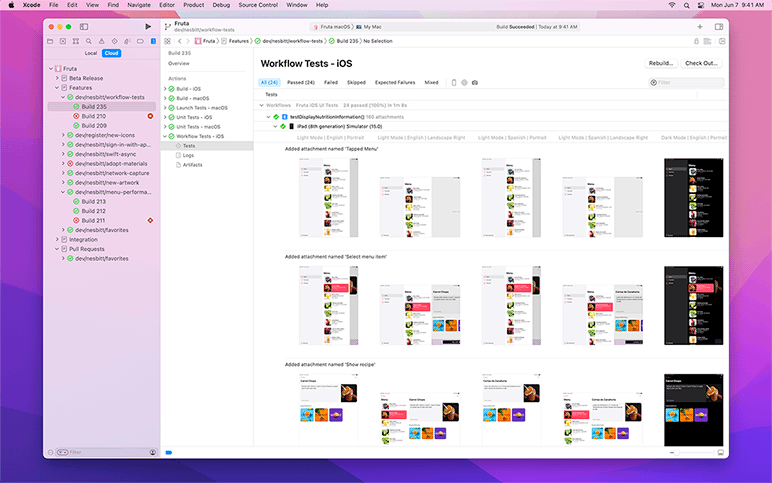
Task: Open the Find navigator magnifier icon
Action: point(90,41)
